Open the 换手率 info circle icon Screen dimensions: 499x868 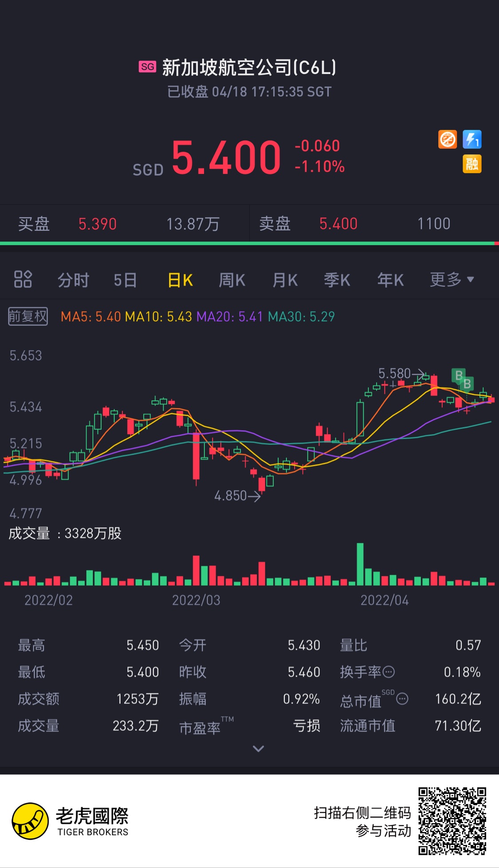pos(389,672)
